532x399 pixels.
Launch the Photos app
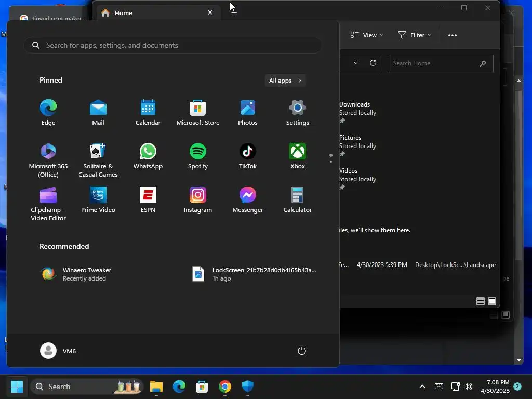(248, 113)
